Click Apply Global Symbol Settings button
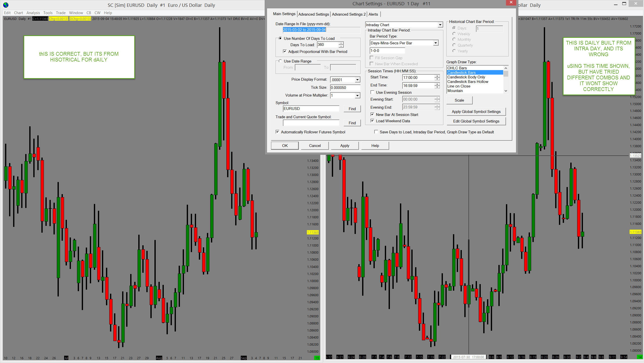Viewport: 644px width, 363px height. (x=476, y=112)
